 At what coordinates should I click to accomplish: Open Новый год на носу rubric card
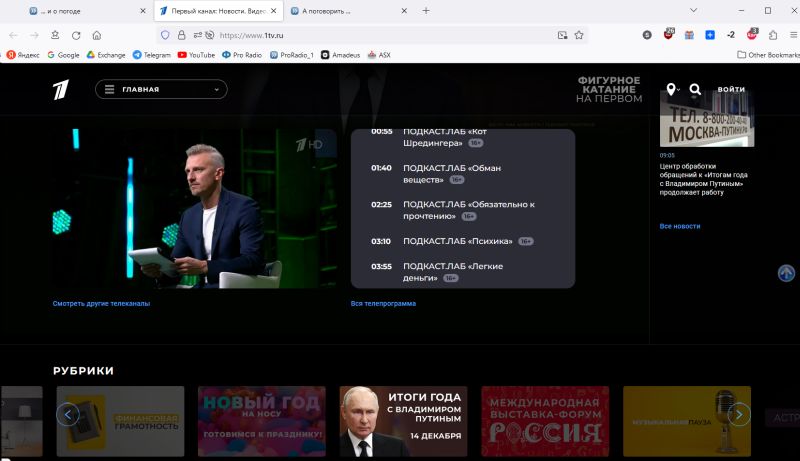(262, 421)
